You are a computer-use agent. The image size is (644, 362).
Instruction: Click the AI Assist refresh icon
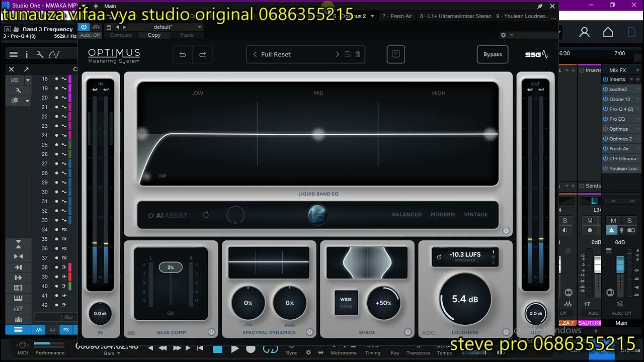[206, 215]
